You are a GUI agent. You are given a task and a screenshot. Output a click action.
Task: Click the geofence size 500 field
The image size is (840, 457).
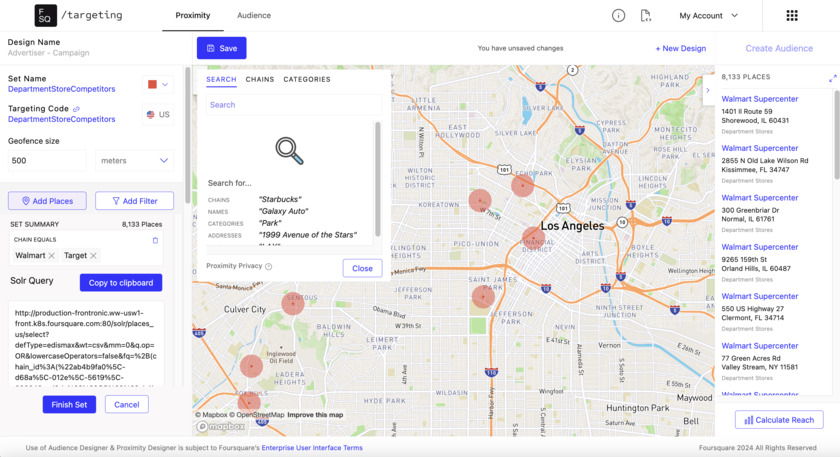point(47,161)
